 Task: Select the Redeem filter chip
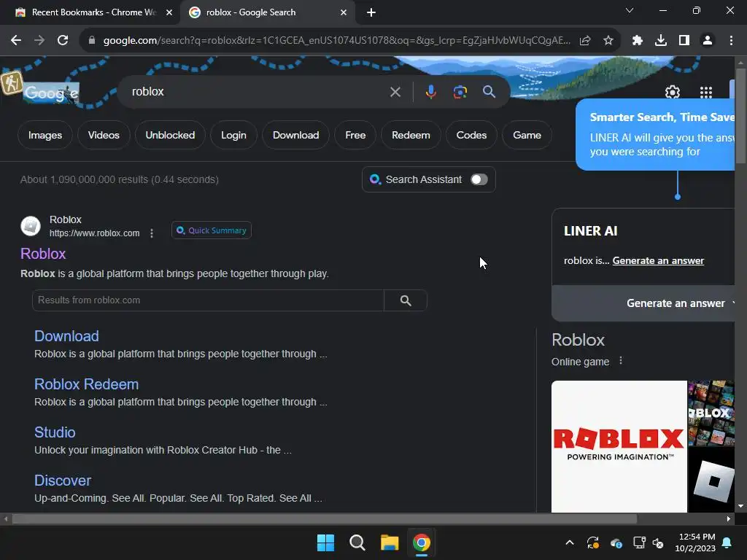(411, 135)
